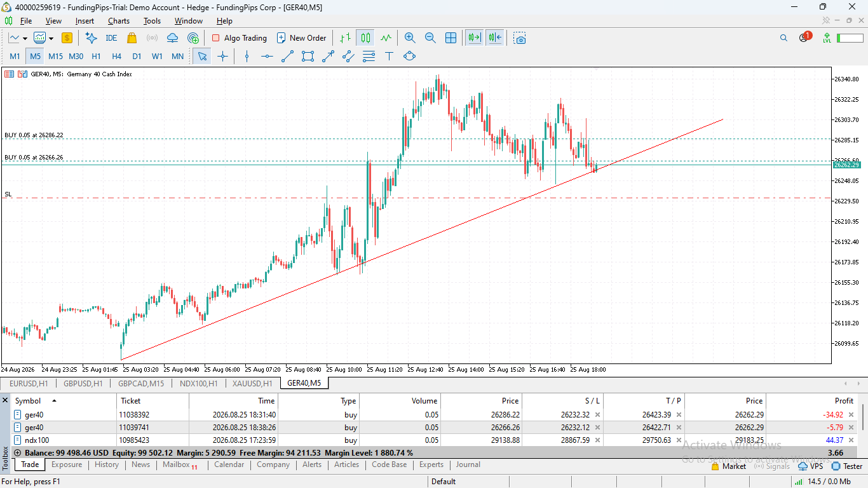Viewport: 868px width, 488px height.
Task: Select the text label tool
Action: (x=389, y=56)
